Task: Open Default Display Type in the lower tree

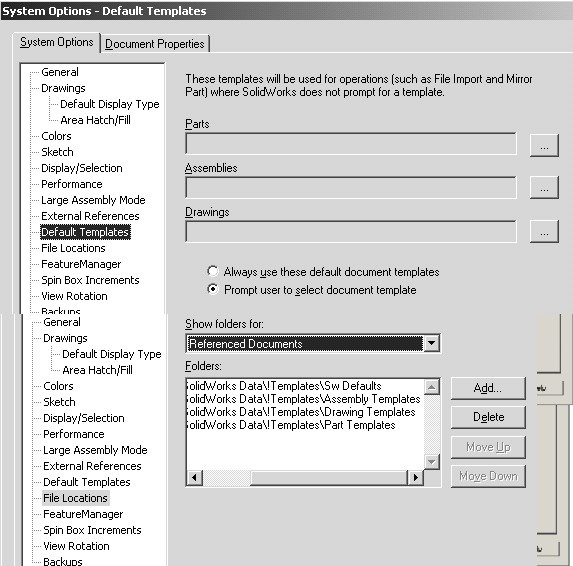Action: pos(112,354)
